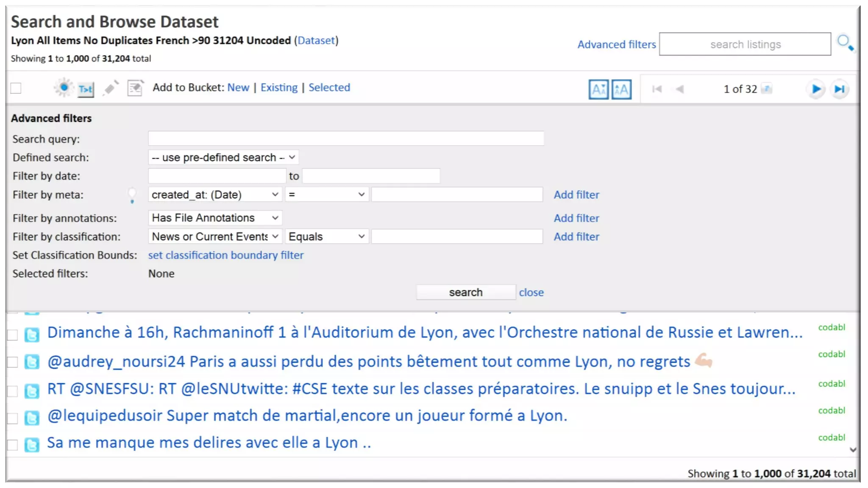Image resolution: width=868 pixels, height=488 pixels.
Task: Click the search listings input box
Action: tap(745, 44)
